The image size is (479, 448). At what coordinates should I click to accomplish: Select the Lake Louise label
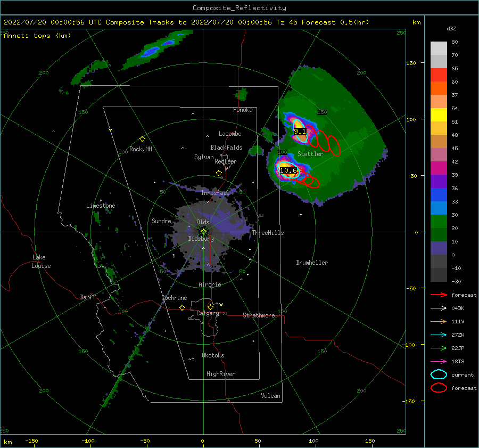[x=41, y=262]
